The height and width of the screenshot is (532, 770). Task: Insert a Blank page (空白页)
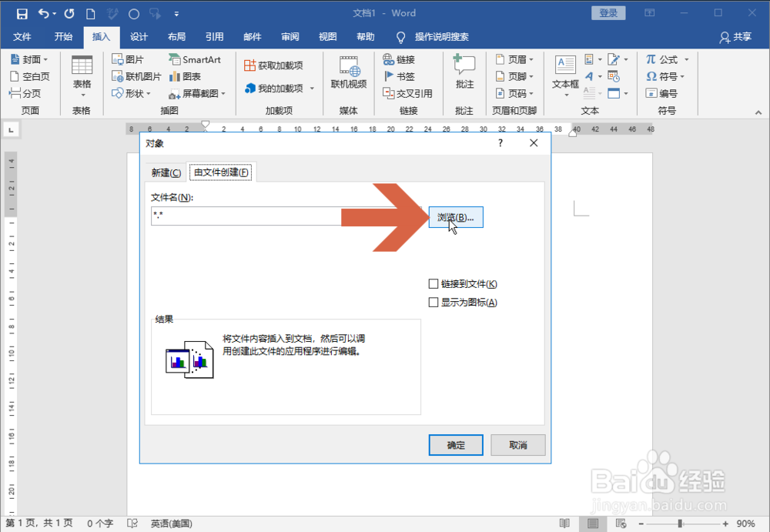pos(30,76)
